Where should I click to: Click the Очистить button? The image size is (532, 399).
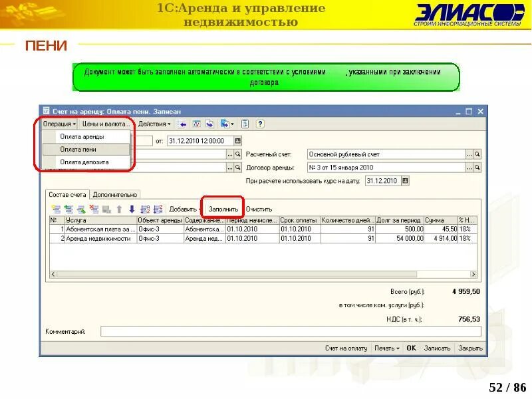click(x=259, y=209)
